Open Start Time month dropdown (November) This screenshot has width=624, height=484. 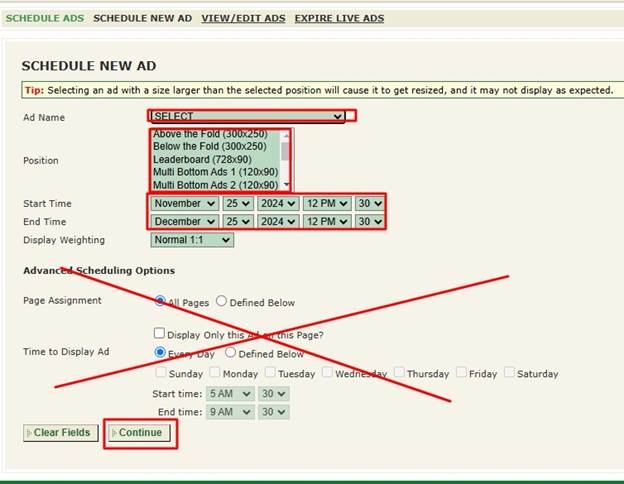184,203
